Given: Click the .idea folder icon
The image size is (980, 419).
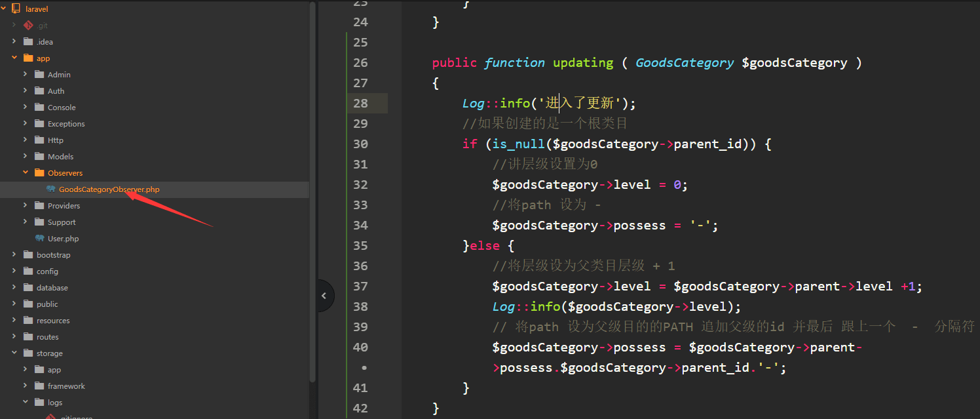Looking at the screenshot, I should [28, 41].
